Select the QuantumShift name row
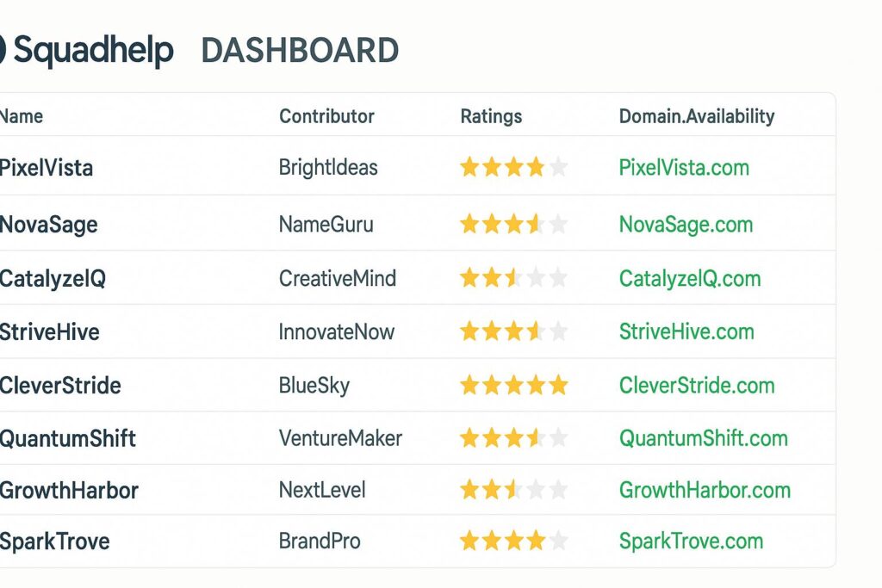This screenshot has width=882, height=588. coord(67,438)
